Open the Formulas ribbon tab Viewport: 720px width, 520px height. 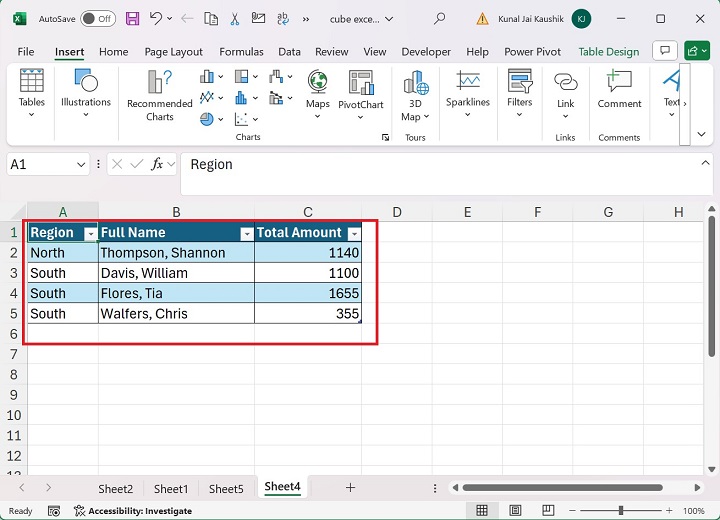[242, 52]
